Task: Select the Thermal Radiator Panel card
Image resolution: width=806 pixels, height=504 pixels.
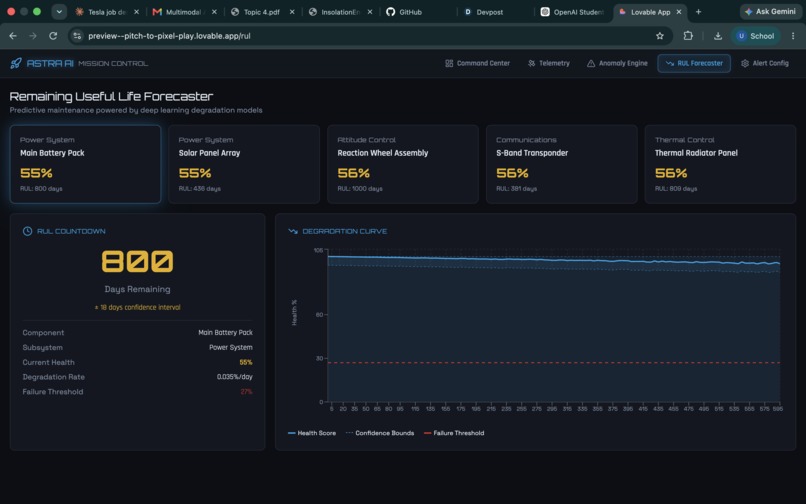Action: 720,164
